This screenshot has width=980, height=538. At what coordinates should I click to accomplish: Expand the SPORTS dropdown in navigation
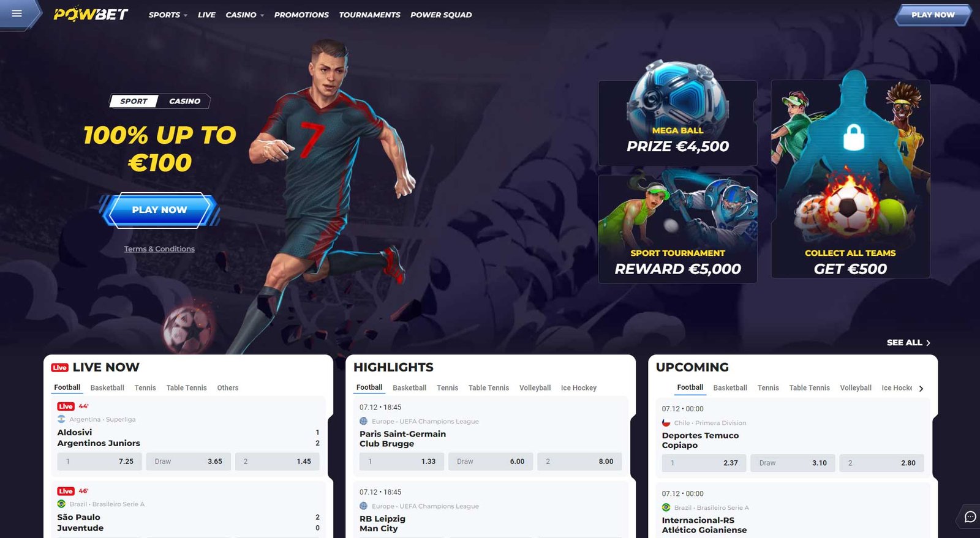[168, 15]
